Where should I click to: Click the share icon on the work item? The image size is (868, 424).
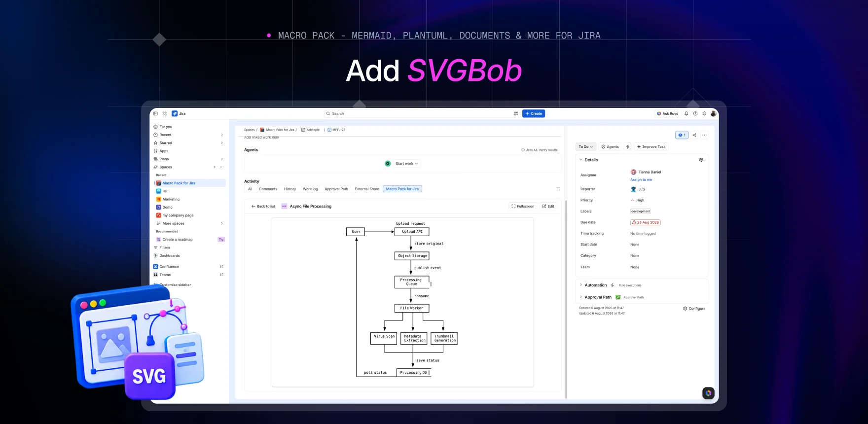(x=694, y=135)
